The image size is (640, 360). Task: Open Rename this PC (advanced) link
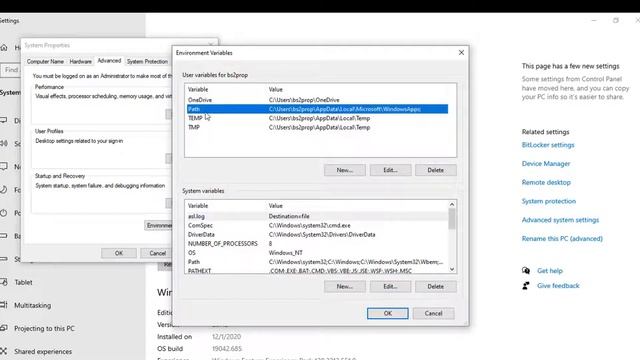(x=562, y=239)
